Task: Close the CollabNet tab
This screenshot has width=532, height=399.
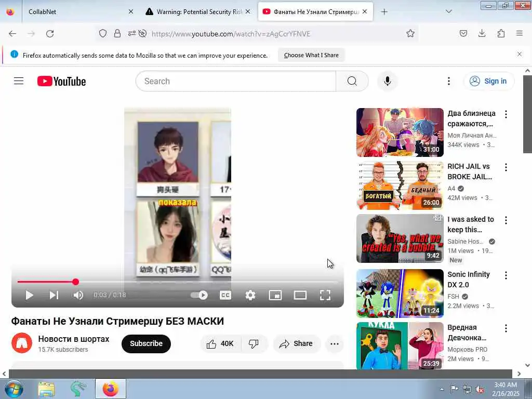Action: (131, 12)
